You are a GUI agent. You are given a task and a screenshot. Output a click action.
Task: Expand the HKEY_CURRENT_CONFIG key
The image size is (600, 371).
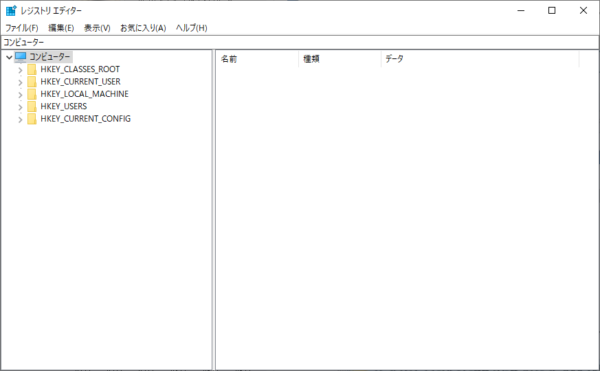tap(20, 120)
